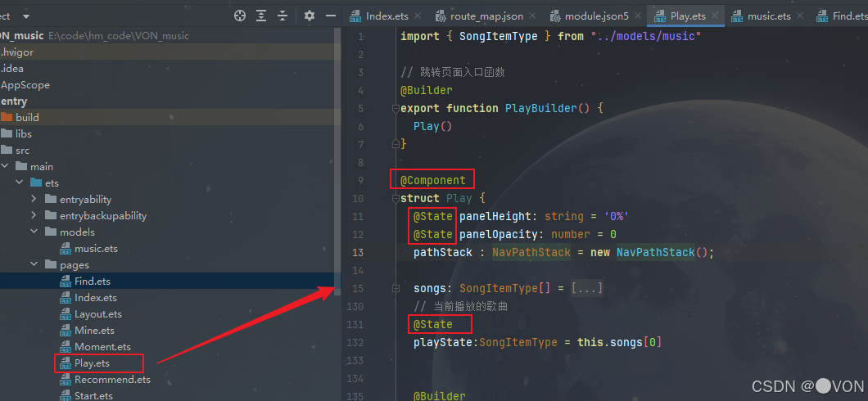
Task: Click the @Component decorator on line 9
Action: 433,181
